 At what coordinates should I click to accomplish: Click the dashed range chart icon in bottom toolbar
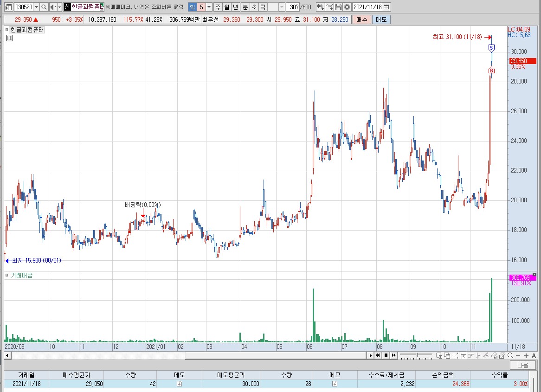(455, 356)
